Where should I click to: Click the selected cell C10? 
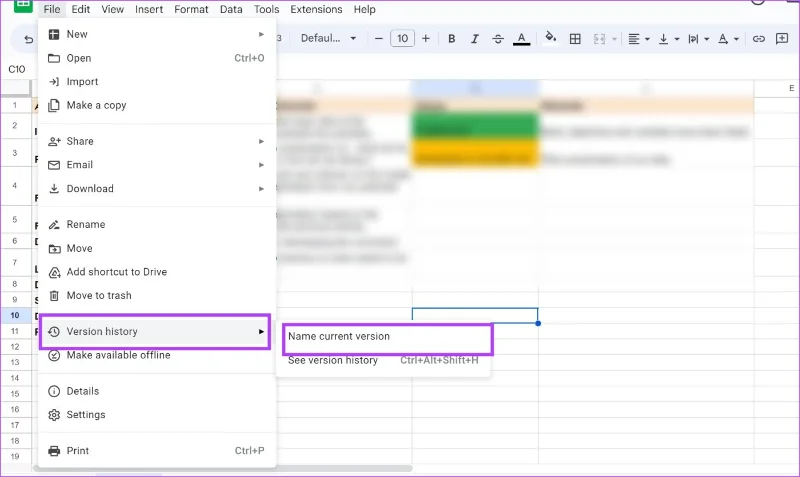click(475, 315)
